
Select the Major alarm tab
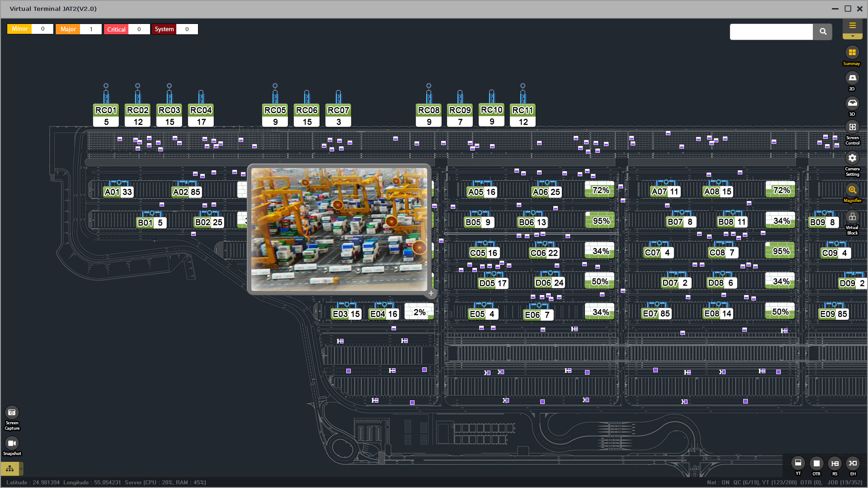68,29
